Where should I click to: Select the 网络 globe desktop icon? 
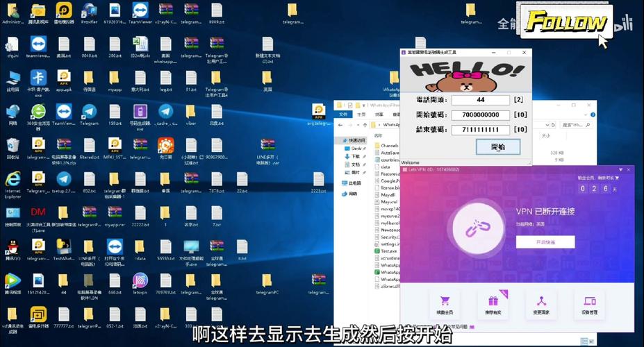click(x=13, y=115)
